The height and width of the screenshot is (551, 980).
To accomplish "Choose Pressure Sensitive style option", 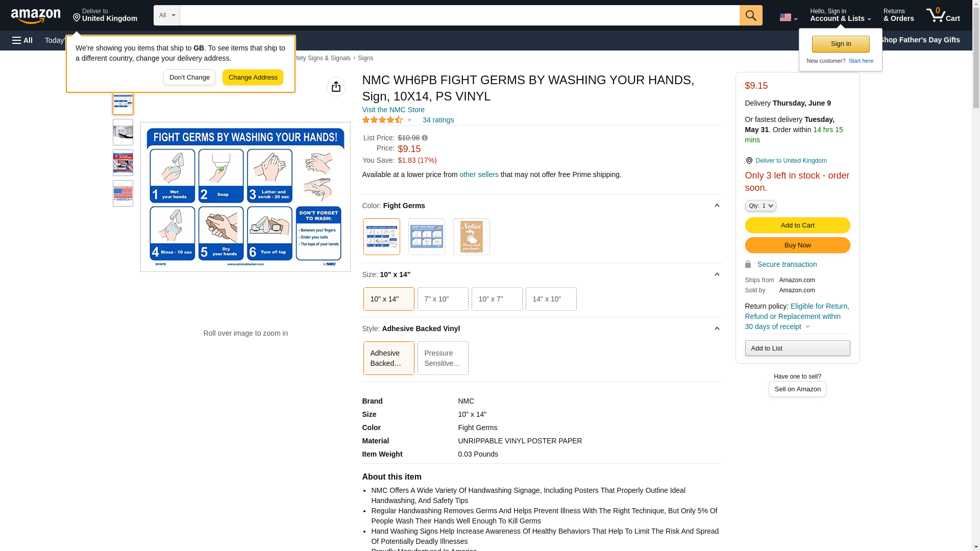I will pos(443,358).
